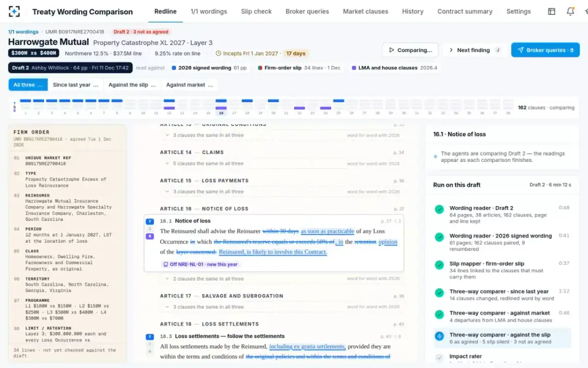Open the History tab
The height and width of the screenshot is (368, 588).
pos(413,11)
